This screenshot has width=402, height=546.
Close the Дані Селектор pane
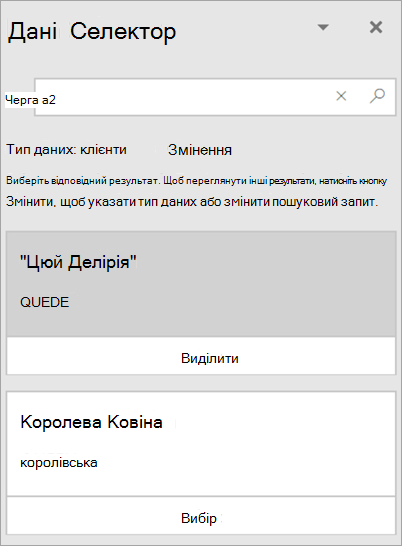(x=376, y=27)
